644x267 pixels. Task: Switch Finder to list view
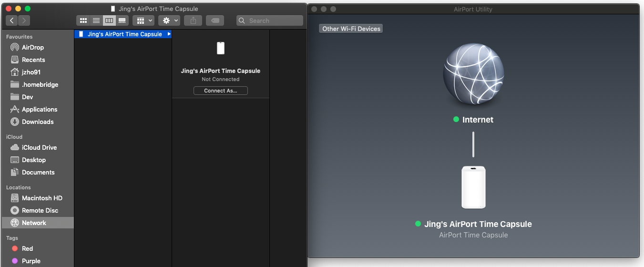point(96,21)
